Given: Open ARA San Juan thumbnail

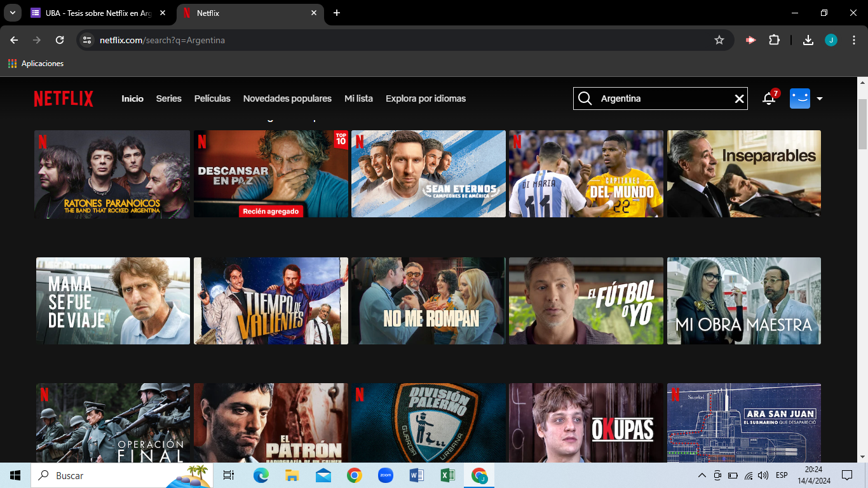Looking at the screenshot, I should click(744, 423).
